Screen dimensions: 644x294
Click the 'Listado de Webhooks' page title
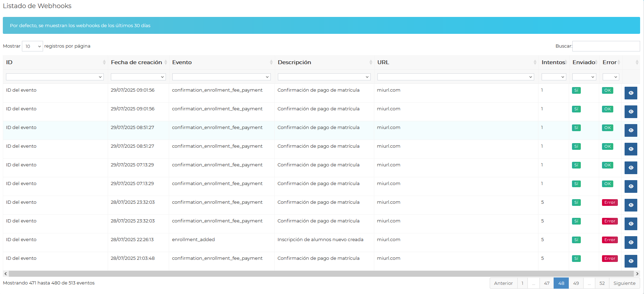pyautogui.click(x=37, y=6)
